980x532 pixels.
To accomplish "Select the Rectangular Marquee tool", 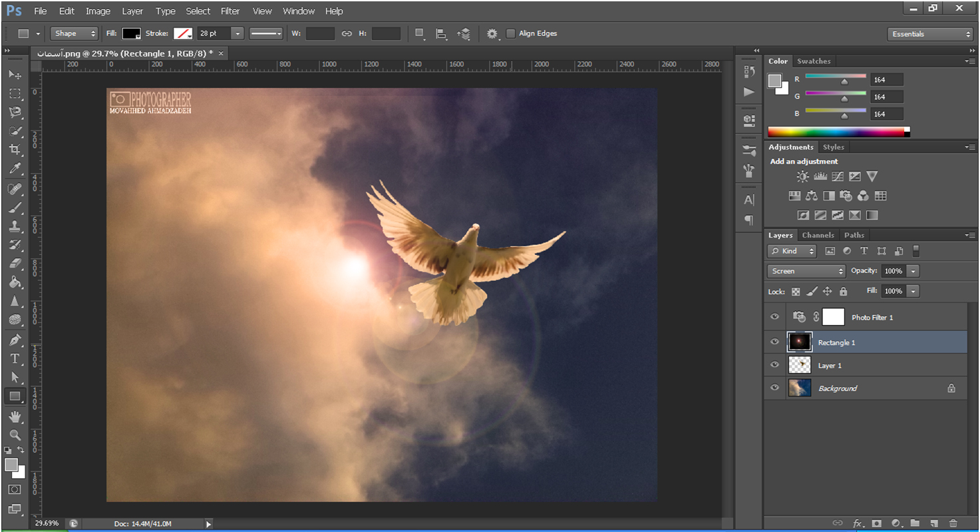I will 15,93.
